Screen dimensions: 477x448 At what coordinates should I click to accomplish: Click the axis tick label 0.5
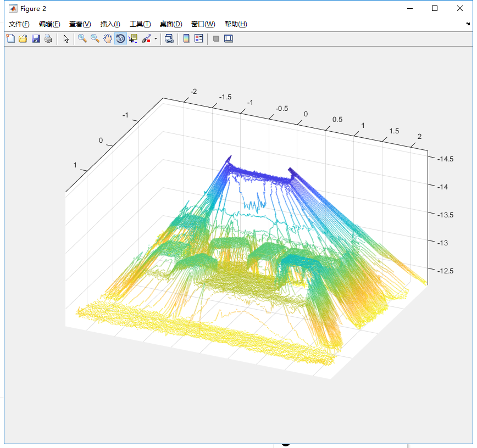point(337,120)
